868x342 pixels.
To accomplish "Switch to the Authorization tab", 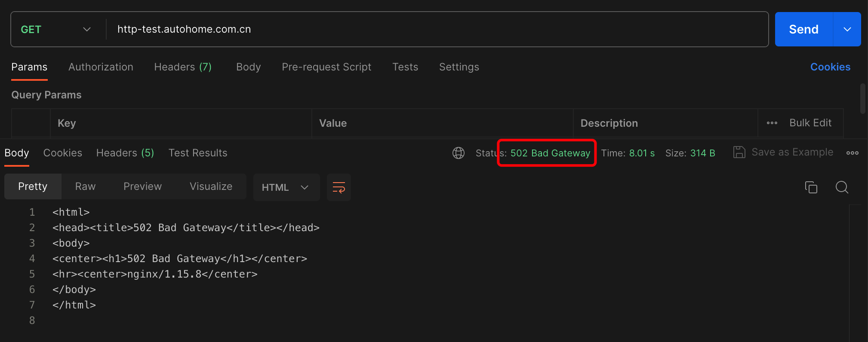I will (101, 67).
